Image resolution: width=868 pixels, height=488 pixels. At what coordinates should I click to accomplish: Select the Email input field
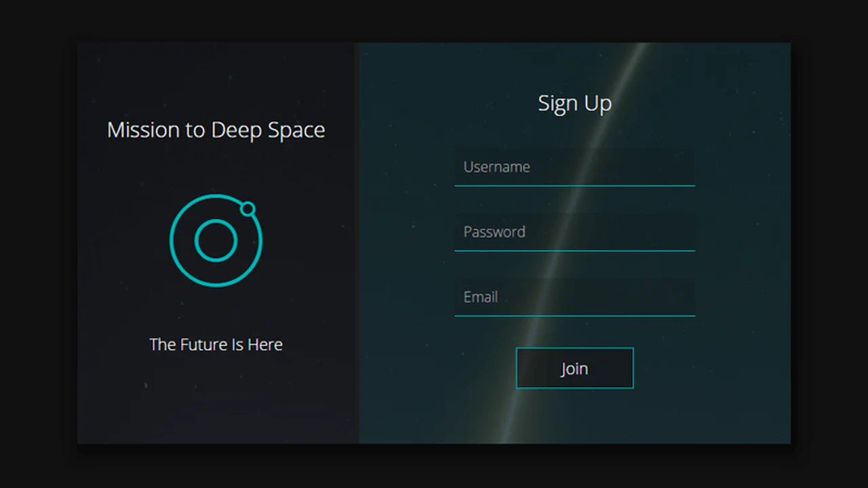pos(574,298)
